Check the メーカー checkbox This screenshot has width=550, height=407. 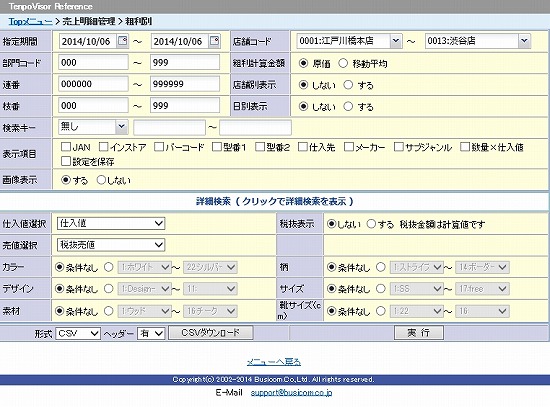tap(349, 147)
